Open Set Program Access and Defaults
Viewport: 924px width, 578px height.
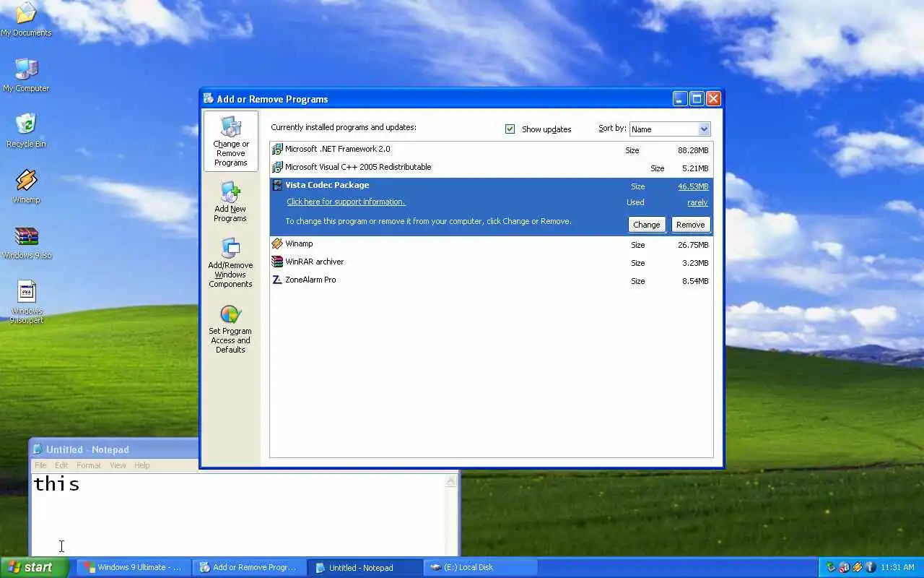click(x=230, y=329)
